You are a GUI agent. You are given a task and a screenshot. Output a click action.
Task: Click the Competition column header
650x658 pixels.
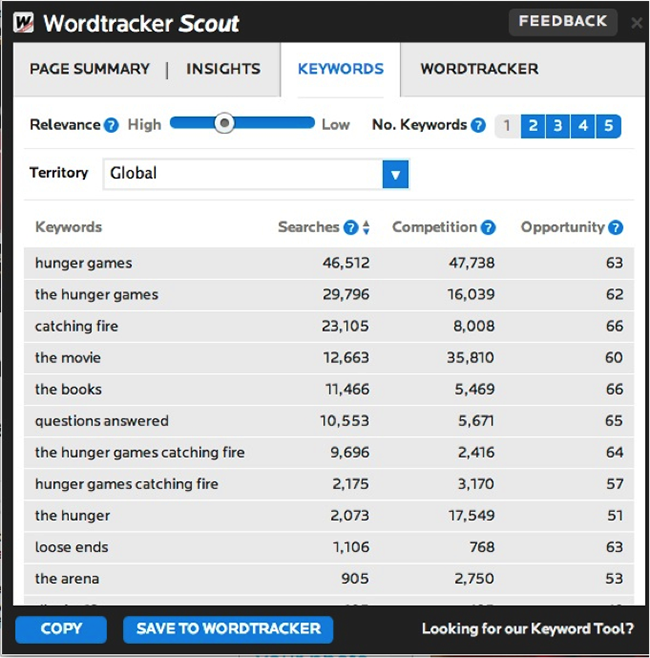[x=434, y=227]
